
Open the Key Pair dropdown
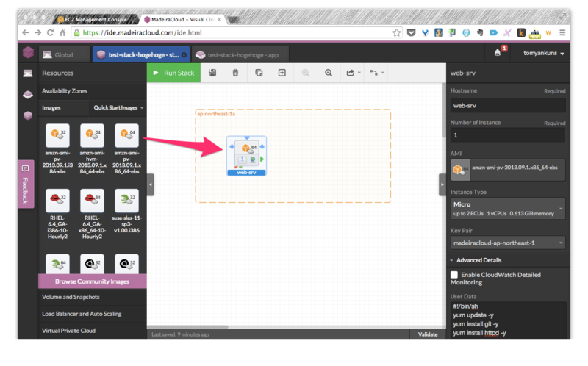point(508,243)
